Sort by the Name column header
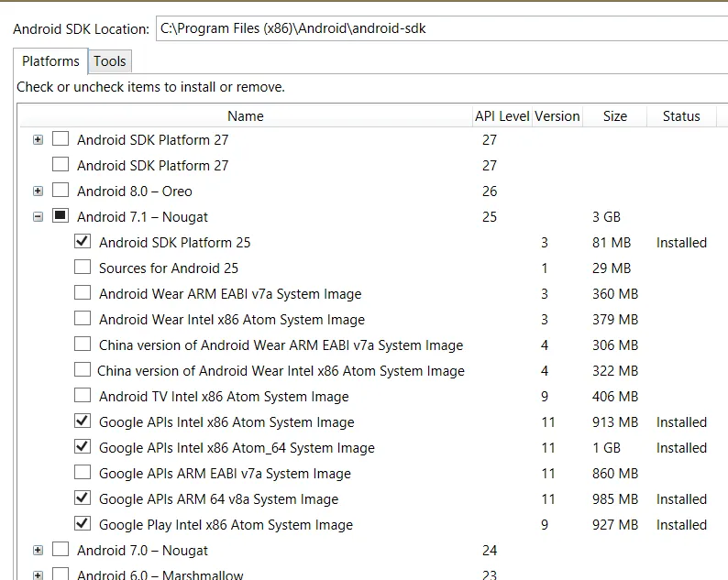Viewport: 728px width, 580px height. (x=245, y=116)
